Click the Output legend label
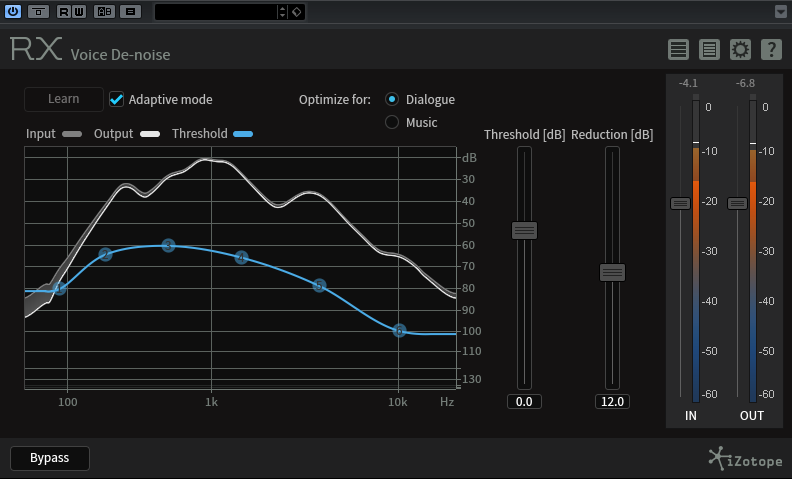The image size is (792, 479). 113,134
